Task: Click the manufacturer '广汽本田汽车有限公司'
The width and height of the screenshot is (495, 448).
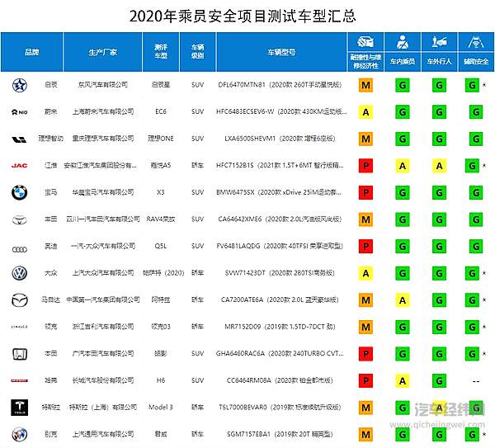Action: (x=103, y=353)
